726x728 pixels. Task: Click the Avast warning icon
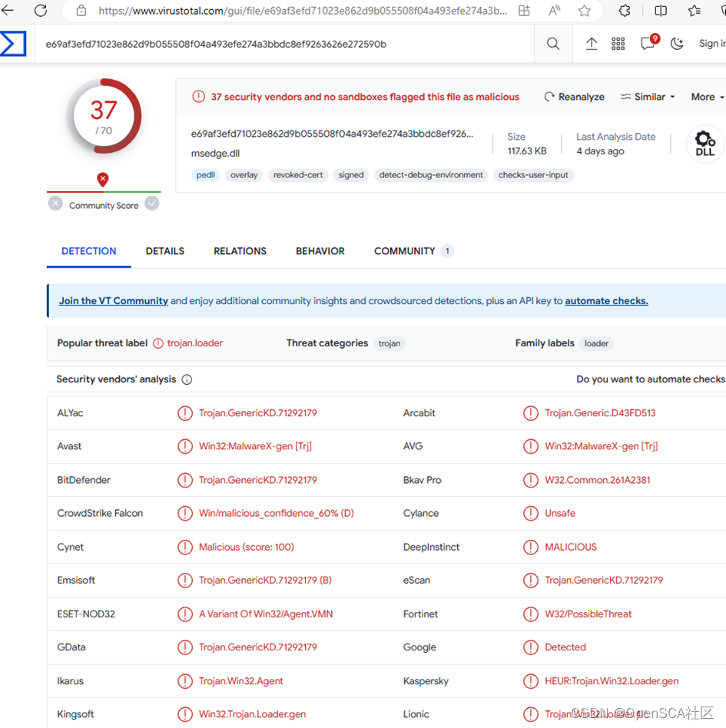pos(185,447)
